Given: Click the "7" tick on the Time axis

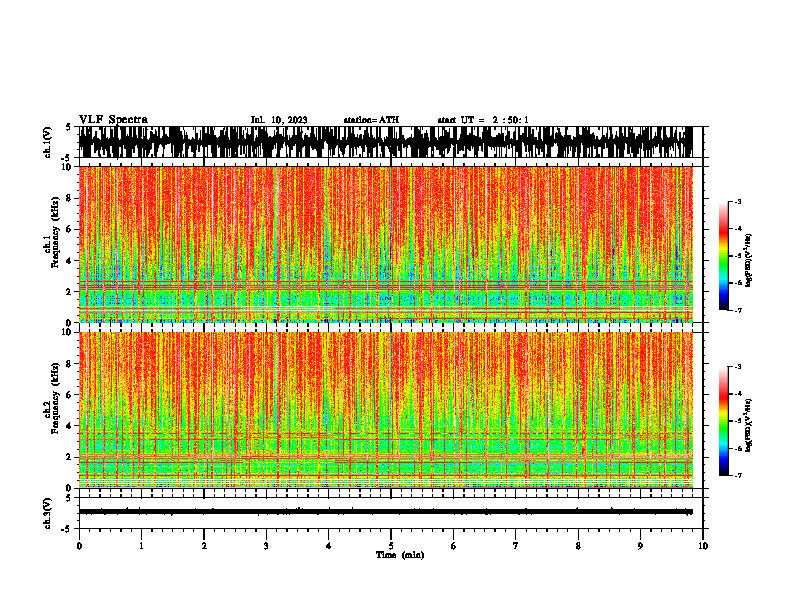Looking at the screenshot, I should click(516, 546).
